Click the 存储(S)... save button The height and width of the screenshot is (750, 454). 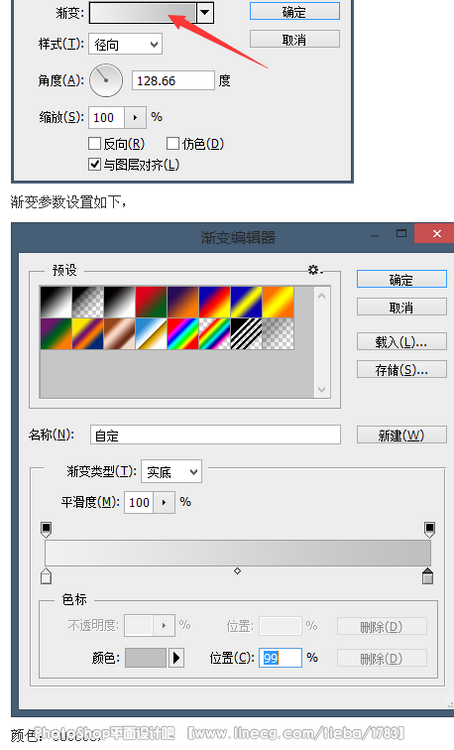click(x=401, y=369)
